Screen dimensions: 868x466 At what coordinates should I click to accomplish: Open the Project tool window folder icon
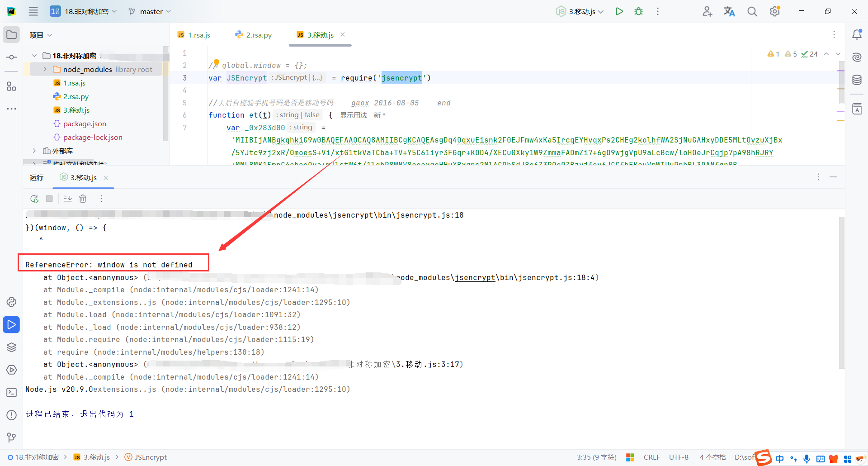pos(11,35)
